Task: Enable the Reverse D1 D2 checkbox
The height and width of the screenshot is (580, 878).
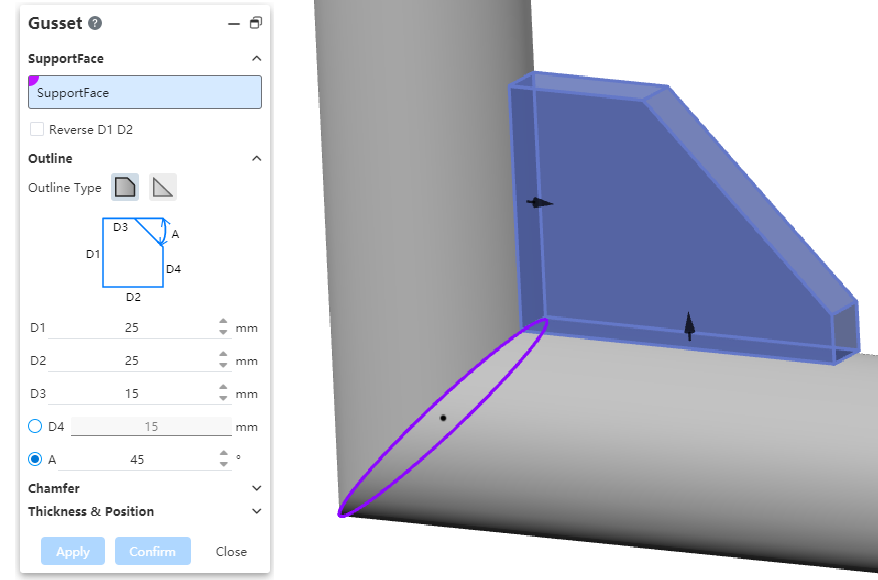Action: click(x=37, y=129)
